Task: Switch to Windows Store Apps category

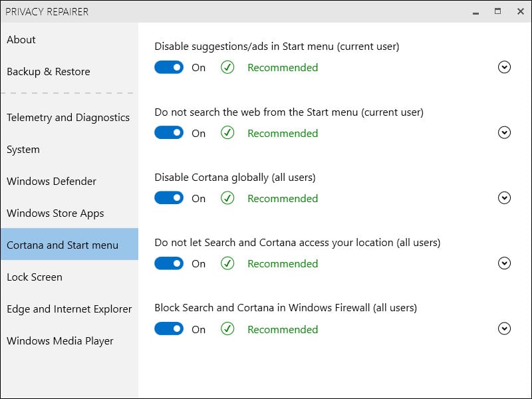Action: (x=69, y=213)
